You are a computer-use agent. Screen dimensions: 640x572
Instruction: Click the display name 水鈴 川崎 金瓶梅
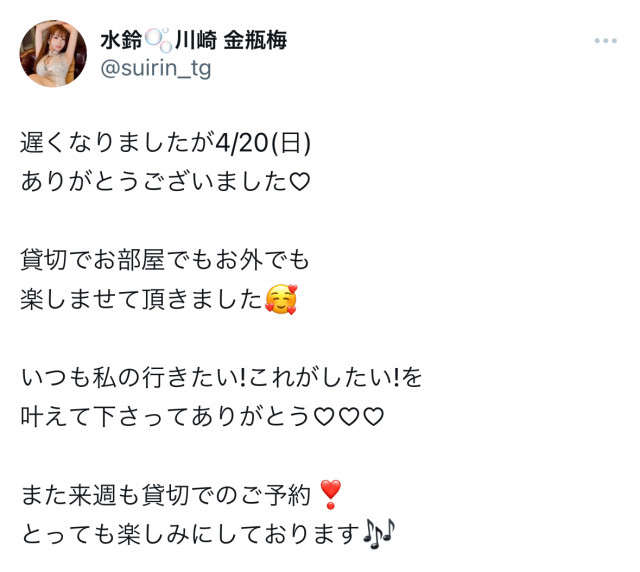(193, 40)
